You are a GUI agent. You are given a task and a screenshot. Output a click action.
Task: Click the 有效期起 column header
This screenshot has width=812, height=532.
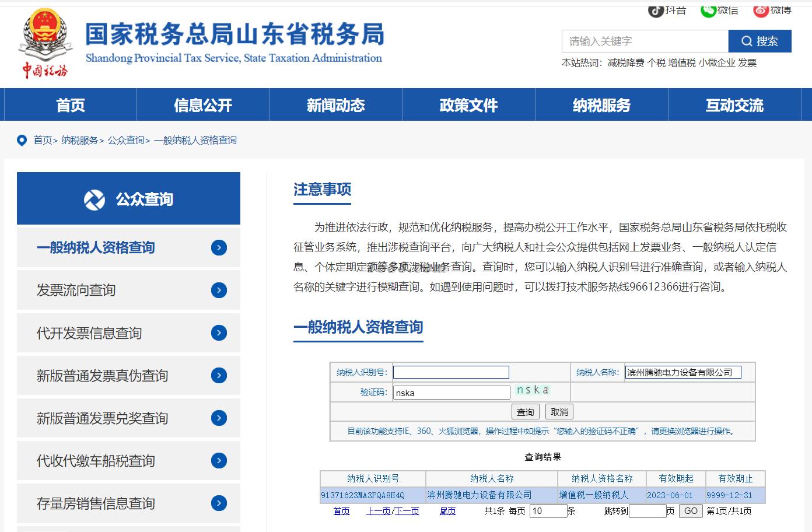point(676,479)
